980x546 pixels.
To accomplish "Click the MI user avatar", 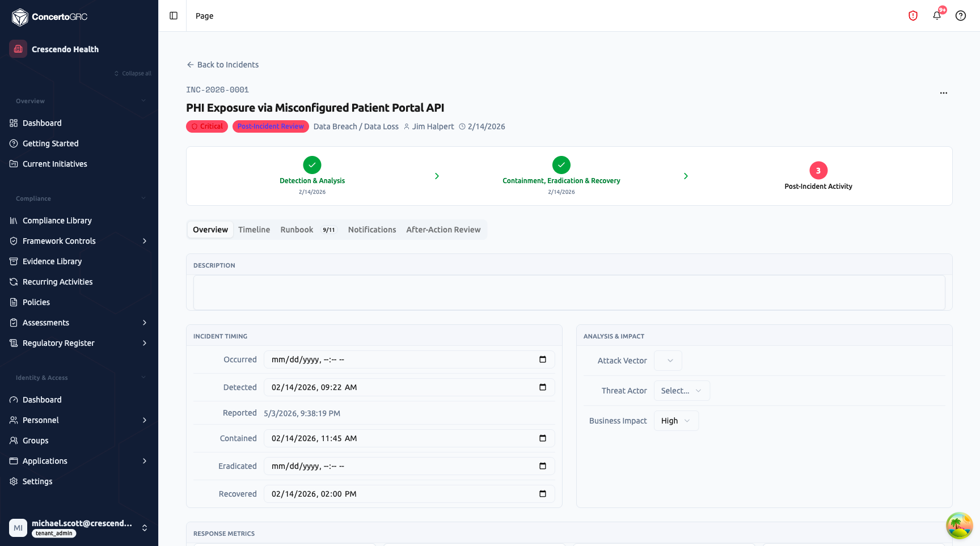I will click(18, 528).
